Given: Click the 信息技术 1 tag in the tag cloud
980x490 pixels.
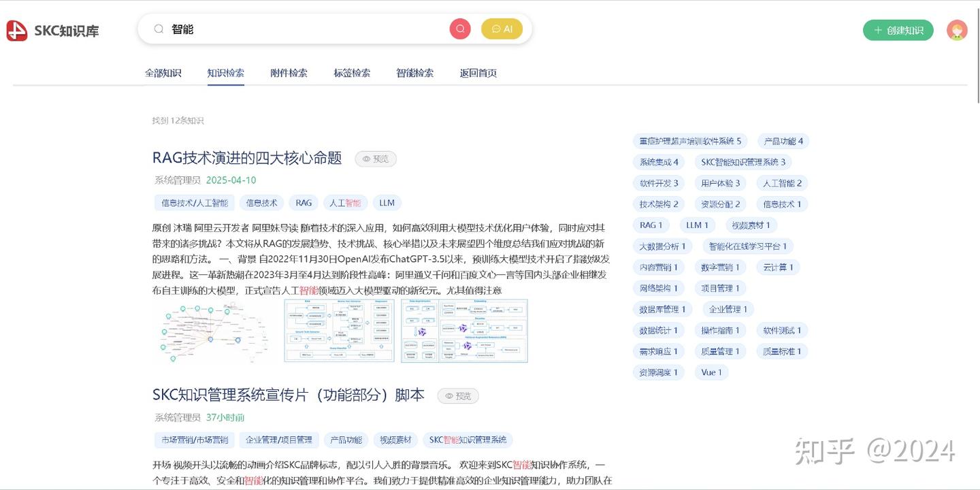Looking at the screenshot, I should point(782,204).
